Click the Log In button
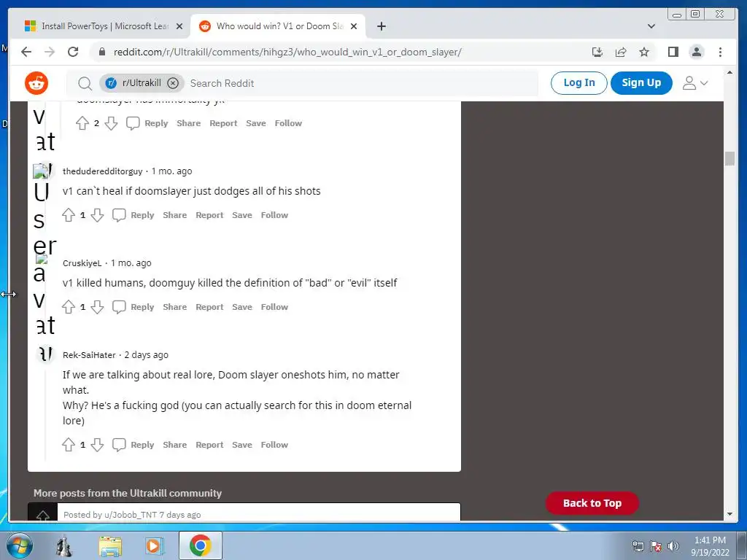The image size is (747, 560). 578,83
